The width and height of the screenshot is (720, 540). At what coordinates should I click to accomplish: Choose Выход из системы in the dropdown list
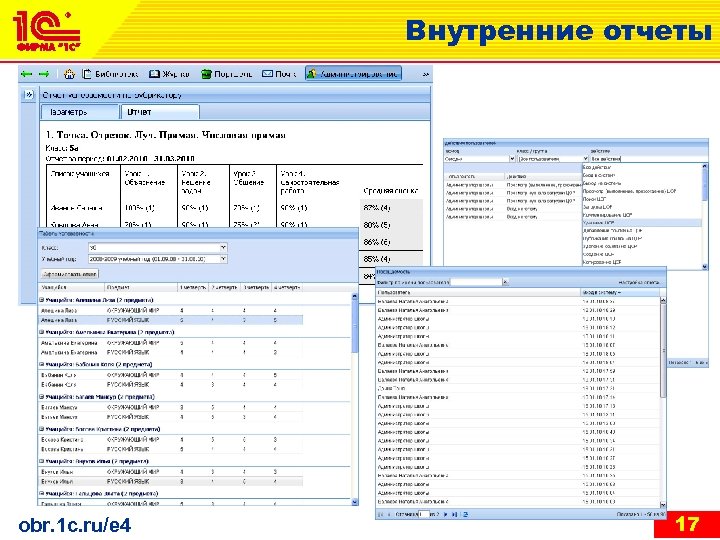(642, 183)
